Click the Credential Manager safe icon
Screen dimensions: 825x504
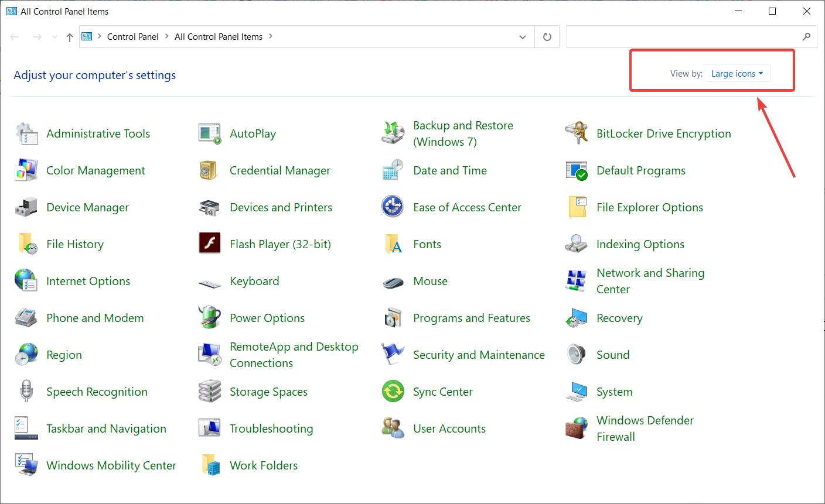pyautogui.click(x=210, y=170)
